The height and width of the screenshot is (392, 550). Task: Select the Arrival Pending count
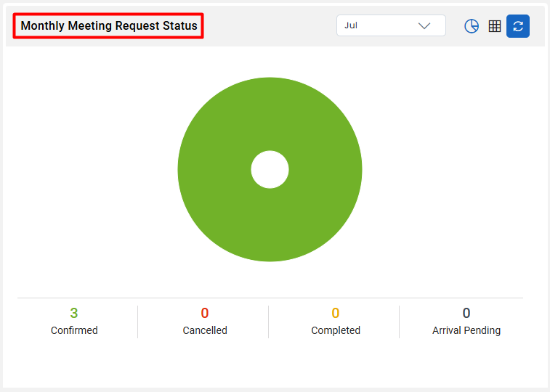point(466,313)
